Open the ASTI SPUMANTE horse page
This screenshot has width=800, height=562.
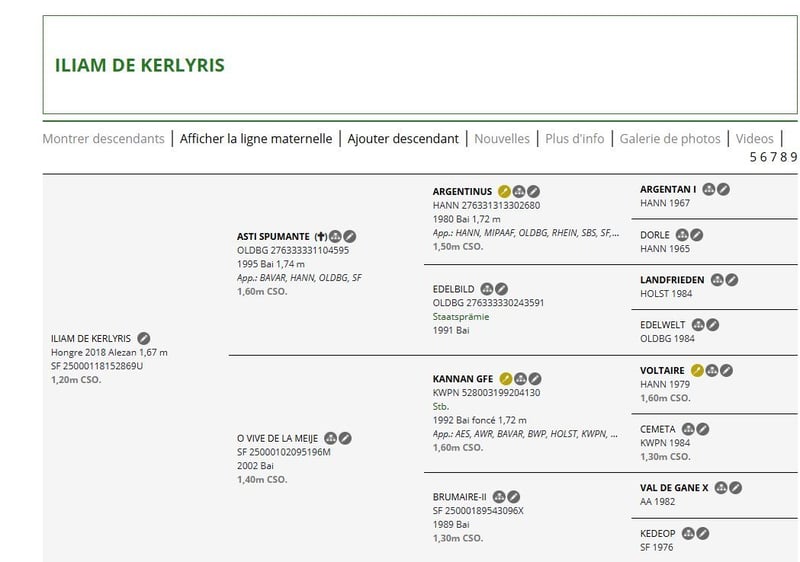[x=273, y=237]
